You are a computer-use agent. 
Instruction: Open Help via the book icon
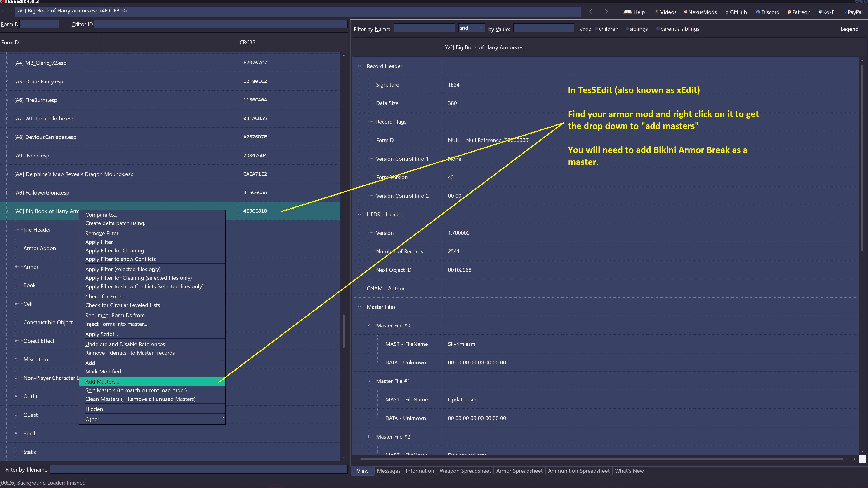pos(627,12)
